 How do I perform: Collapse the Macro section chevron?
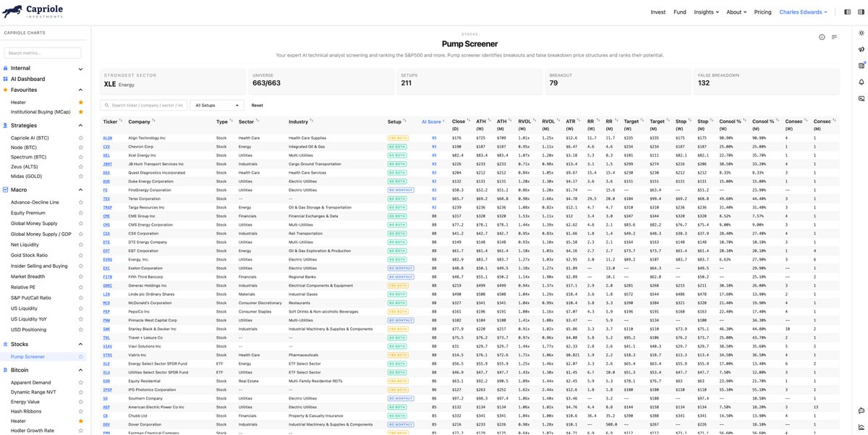click(x=82, y=190)
